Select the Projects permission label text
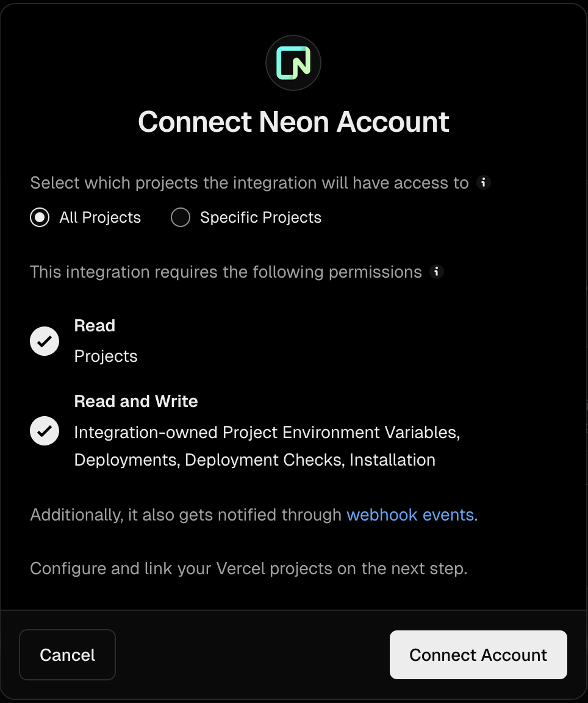This screenshot has width=588, height=703. click(106, 356)
